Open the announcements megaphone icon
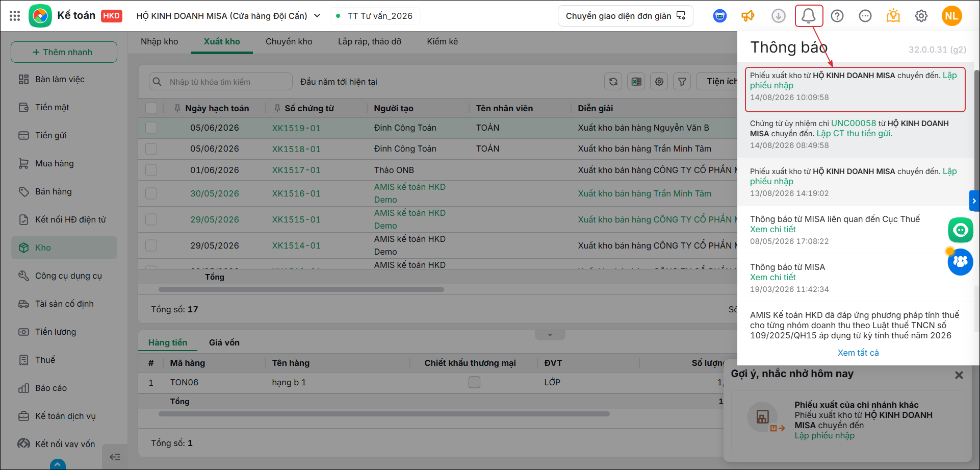Screen dimensions: 980x470 point(748,16)
